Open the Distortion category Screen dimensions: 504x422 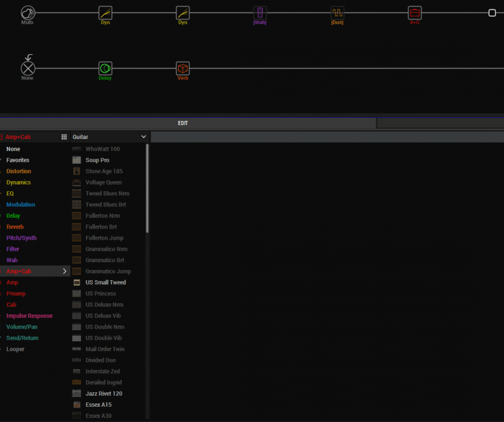click(x=19, y=171)
